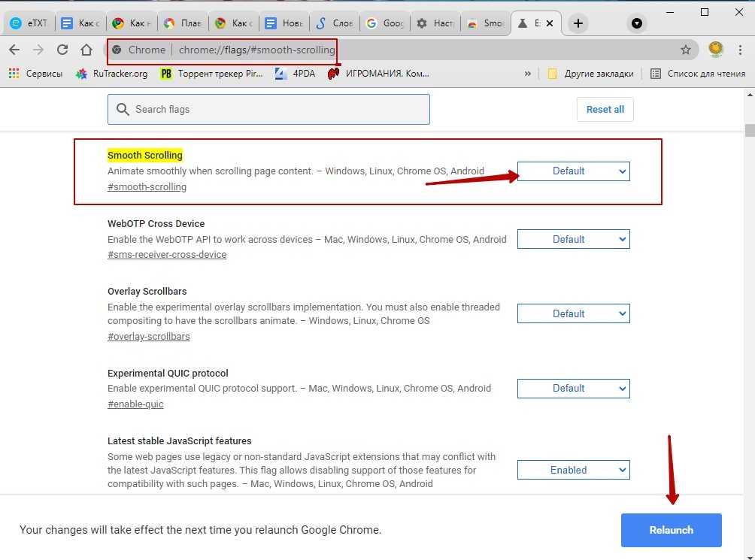
Task: Open Overlay Scrollbars dropdown
Action: tap(573, 313)
